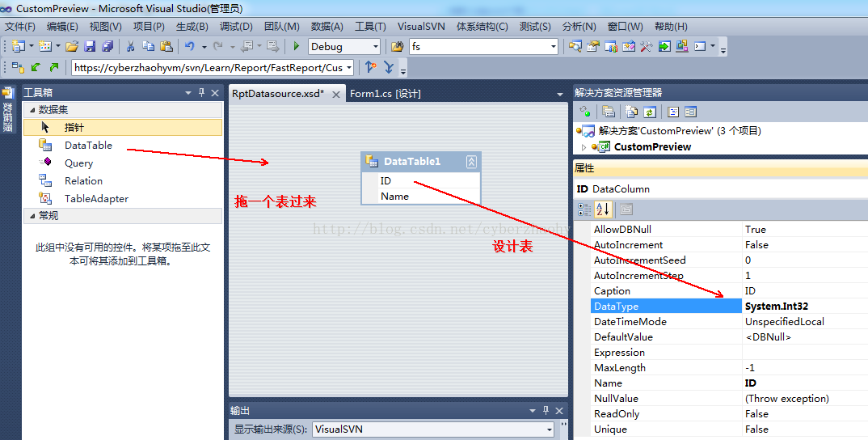Click the Add New Item toolbar icon

[44, 47]
